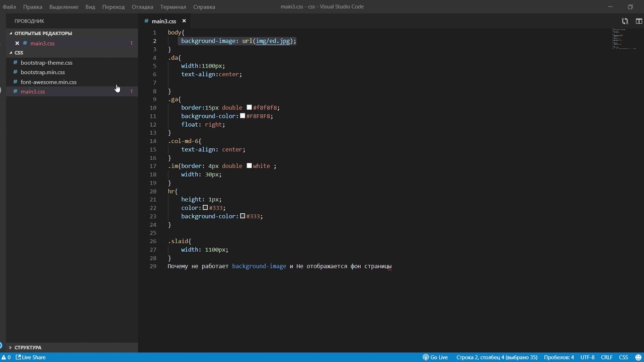Click the Russian question text on line 29
Viewport: 644px width, 362px height.
click(x=279, y=266)
